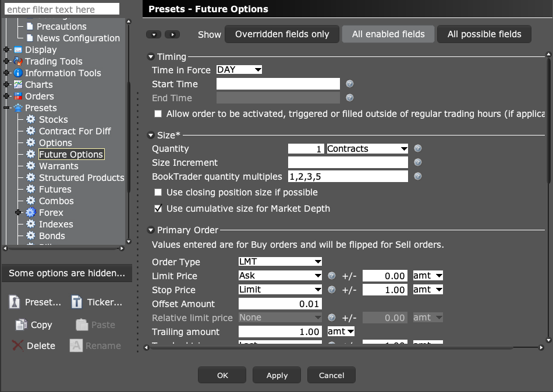
Task: Click the Cancel button
Action: tap(332, 375)
